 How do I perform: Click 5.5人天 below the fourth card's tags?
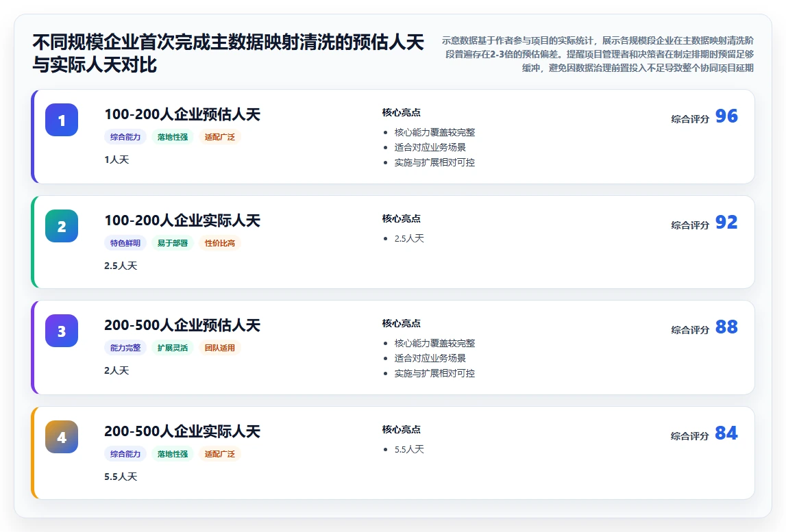[121, 477]
